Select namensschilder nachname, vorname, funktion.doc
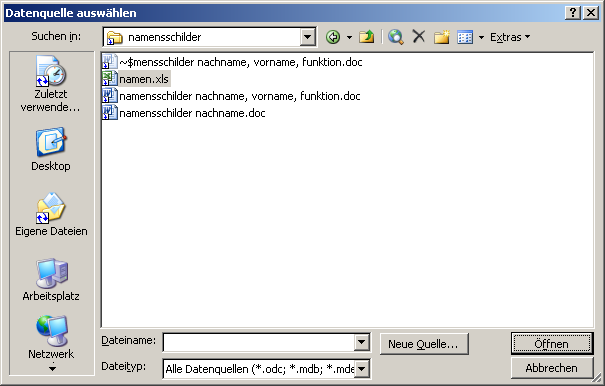 [232, 96]
